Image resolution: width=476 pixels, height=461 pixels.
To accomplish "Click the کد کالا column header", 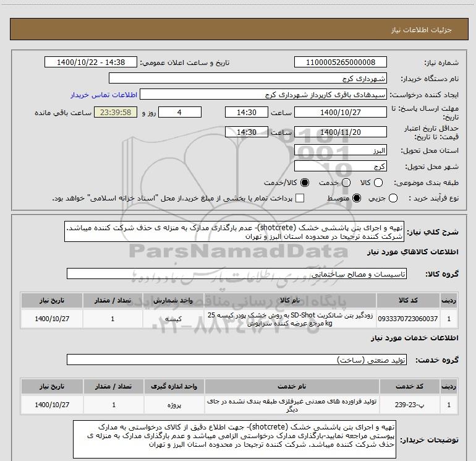I will [x=408, y=301].
